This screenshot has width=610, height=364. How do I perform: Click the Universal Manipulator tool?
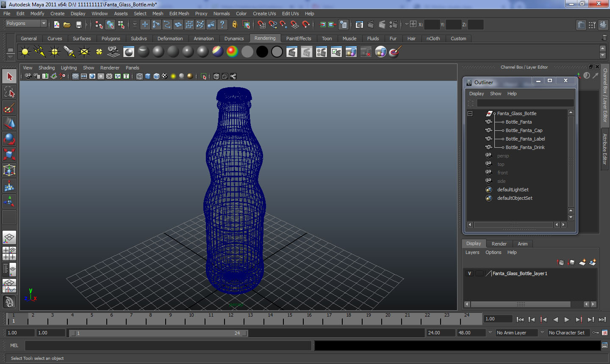coord(9,170)
